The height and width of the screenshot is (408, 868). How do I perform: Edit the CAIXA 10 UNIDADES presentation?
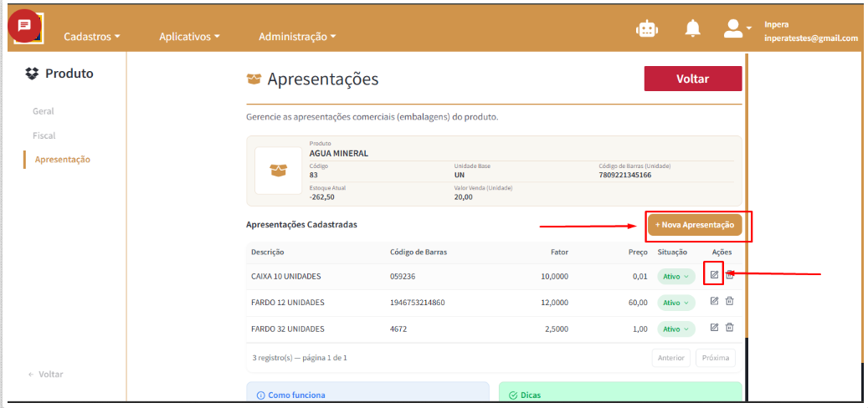pyautogui.click(x=714, y=274)
